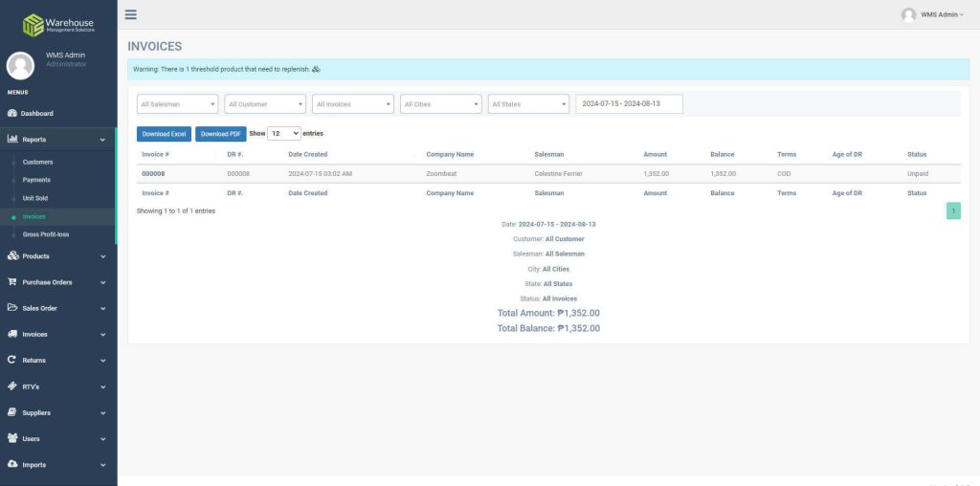
Task: Click the Users group icon
Action: click(12, 438)
